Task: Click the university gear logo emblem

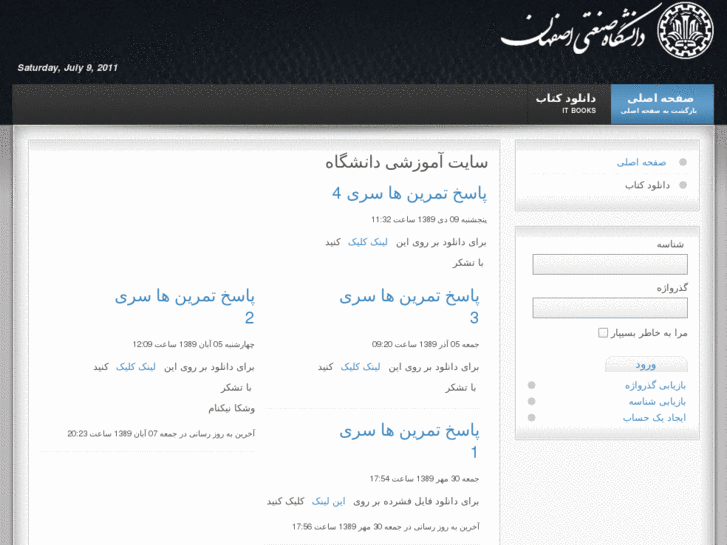Action: (685, 31)
